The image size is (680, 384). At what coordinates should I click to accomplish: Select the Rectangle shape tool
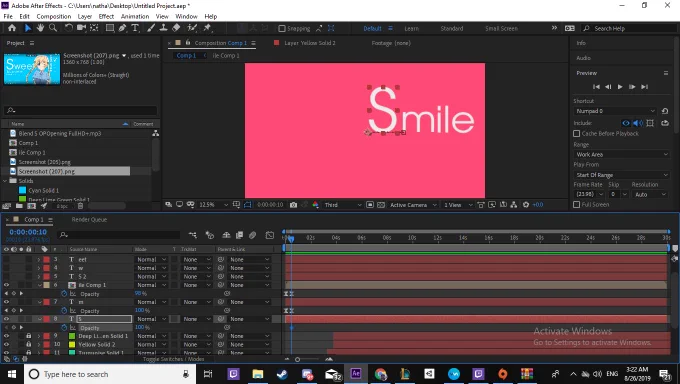pyautogui.click(x=110, y=28)
